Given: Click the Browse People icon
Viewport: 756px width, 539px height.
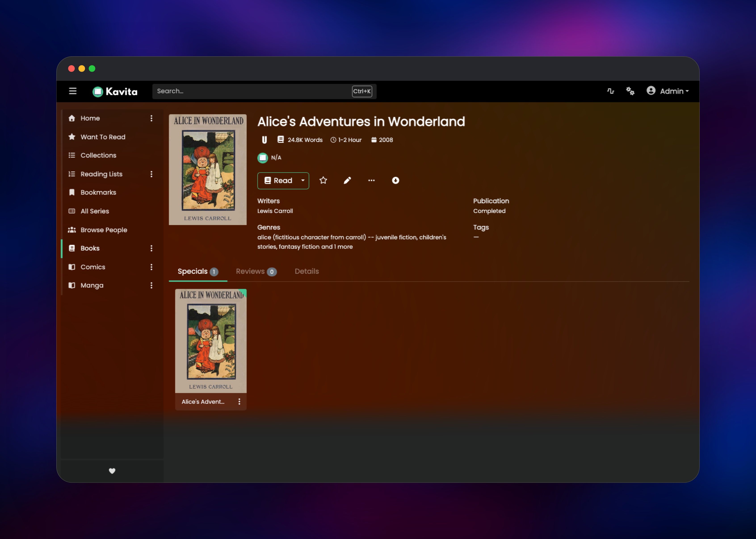Looking at the screenshot, I should click(x=72, y=230).
